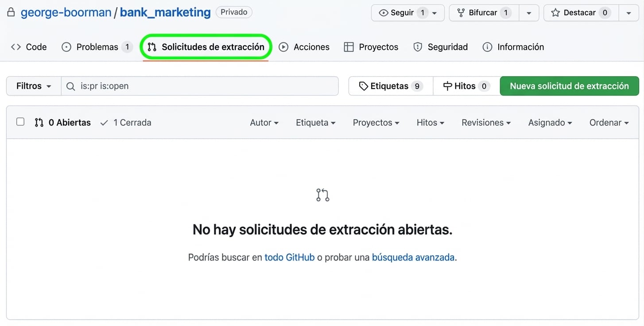The width and height of the screenshot is (644, 326).
Task: Click the Hitos count badge 0
Action: pos(484,86)
